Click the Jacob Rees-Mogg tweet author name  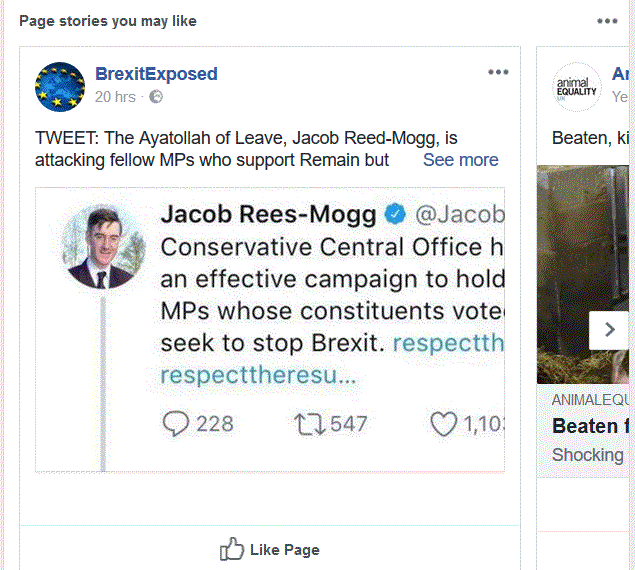click(x=268, y=214)
